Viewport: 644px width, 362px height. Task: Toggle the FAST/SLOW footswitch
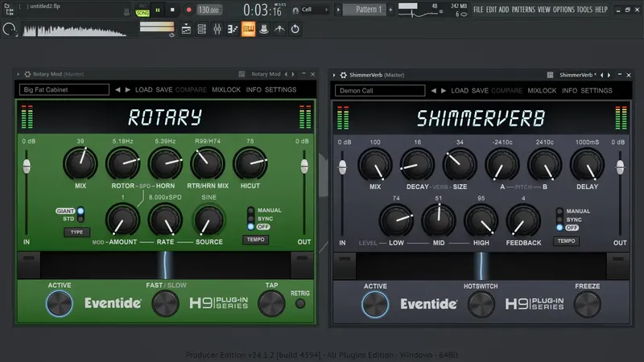click(165, 304)
